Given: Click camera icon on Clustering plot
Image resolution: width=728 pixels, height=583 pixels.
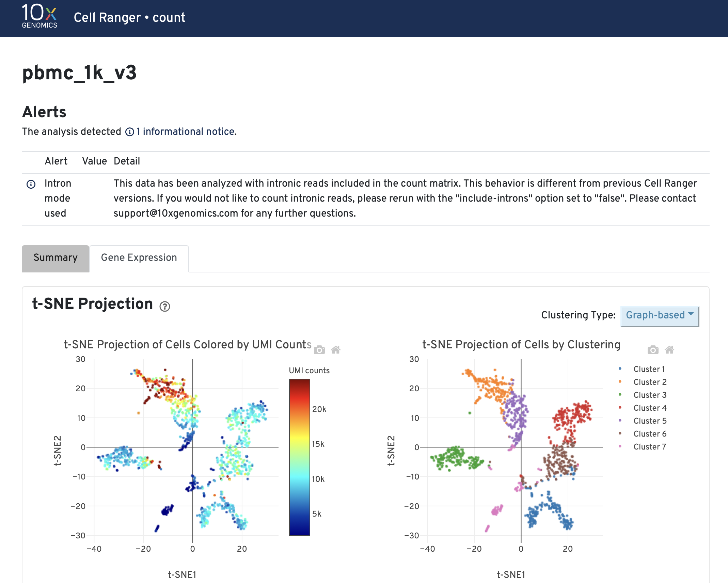Looking at the screenshot, I should click(653, 350).
